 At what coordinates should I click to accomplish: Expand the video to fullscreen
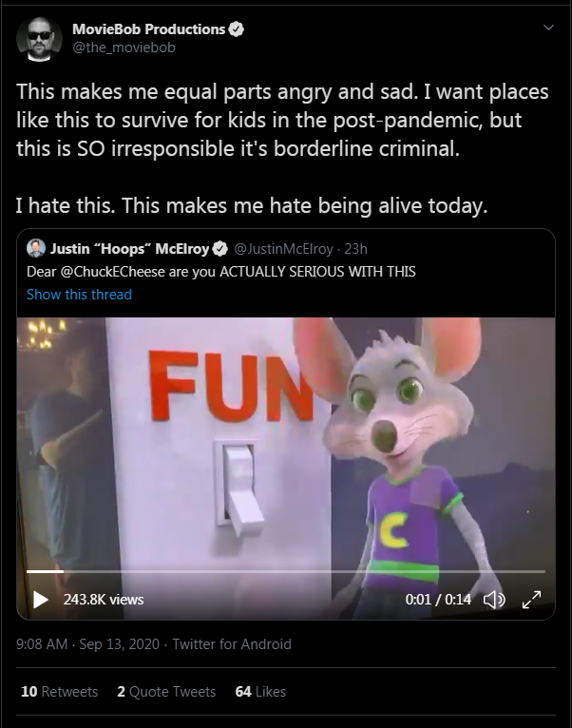tap(531, 600)
